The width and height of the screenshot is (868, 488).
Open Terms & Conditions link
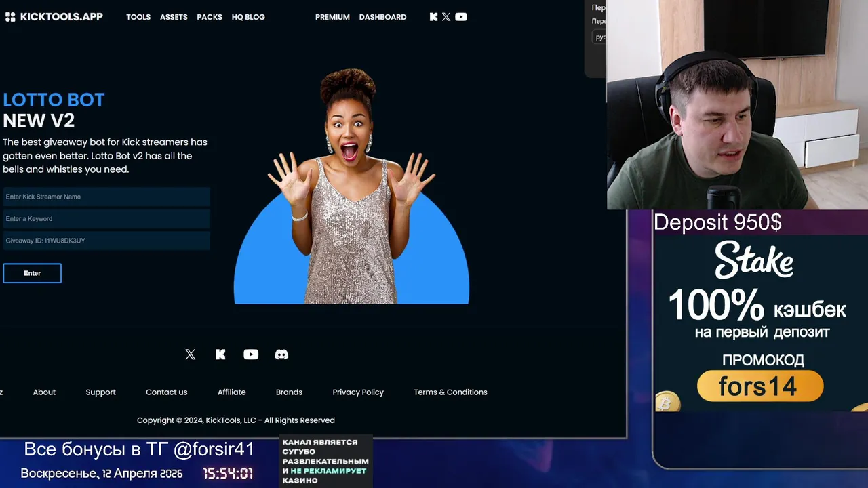(x=450, y=392)
